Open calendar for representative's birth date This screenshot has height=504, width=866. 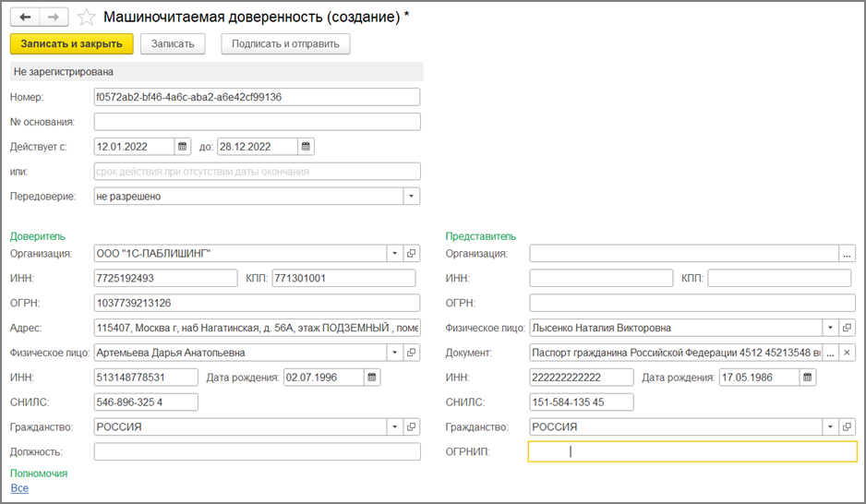(808, 377)
